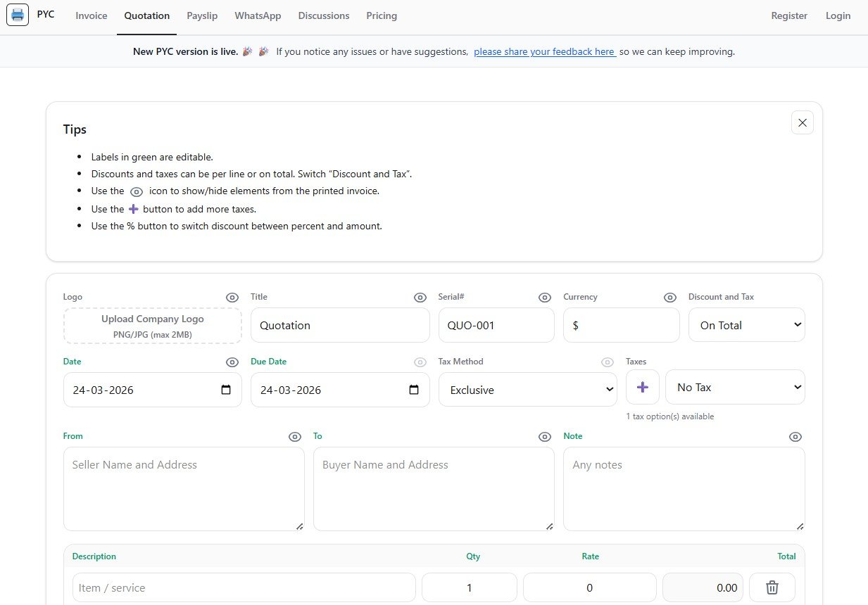Click the green From label
Screen dimensions: 868x605
pyautogui.click(x=73, y=436)
